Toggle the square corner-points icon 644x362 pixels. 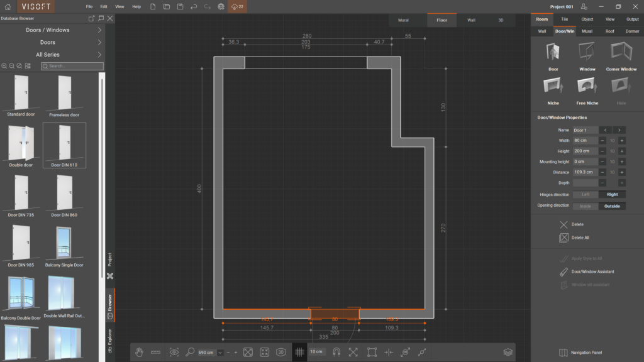[x=372, y=352]
